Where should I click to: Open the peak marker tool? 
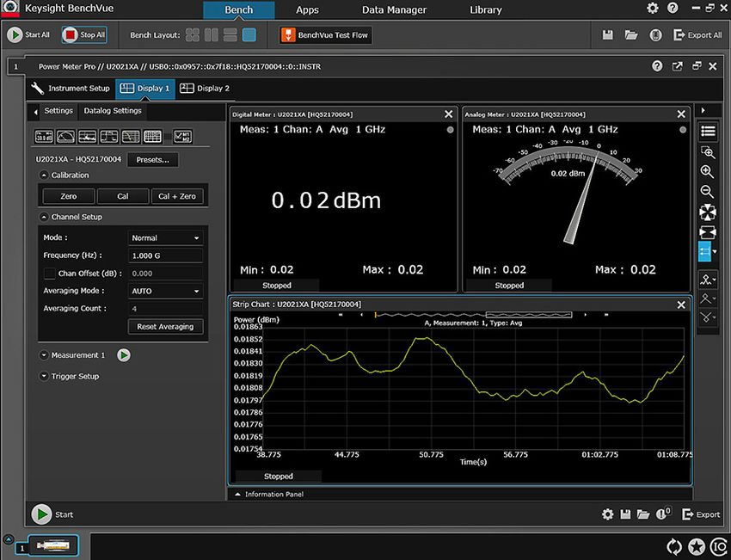pos(707,280)
